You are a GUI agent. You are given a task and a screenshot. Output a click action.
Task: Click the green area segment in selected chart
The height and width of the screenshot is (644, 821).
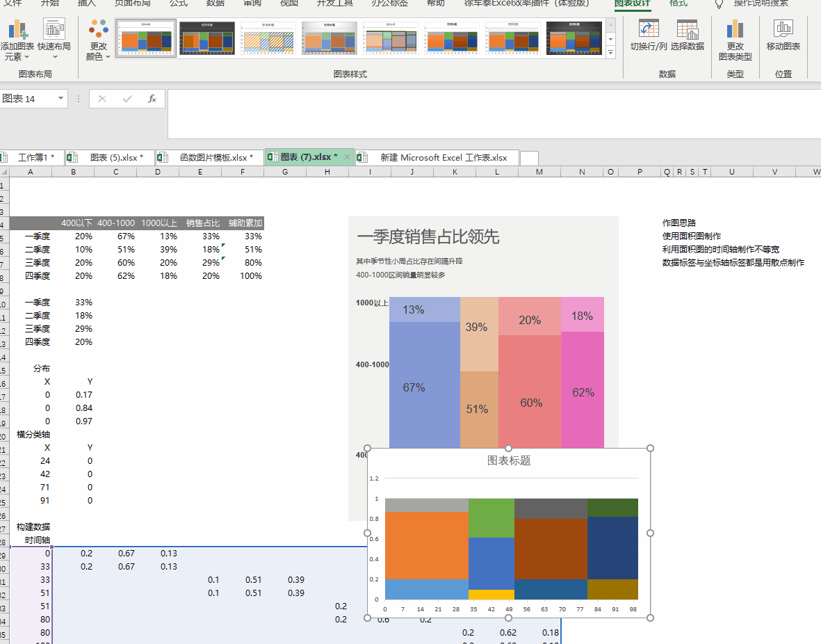coord(491,518)
